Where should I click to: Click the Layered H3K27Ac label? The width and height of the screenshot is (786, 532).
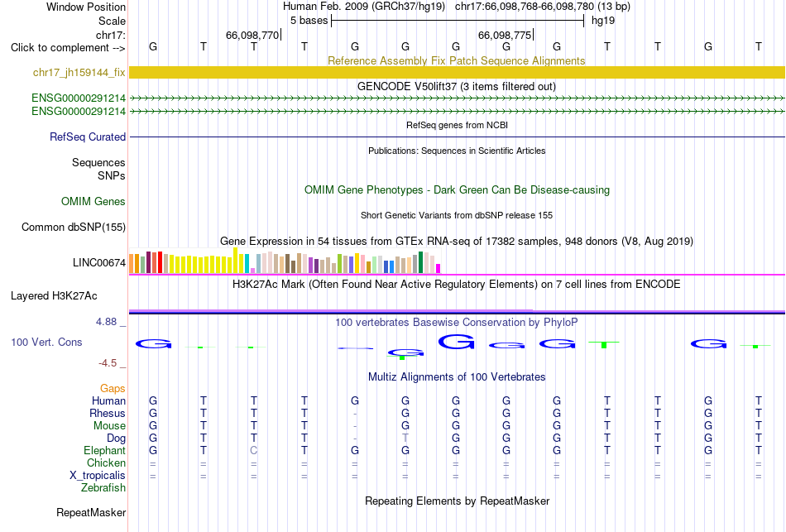[x=54, y=296]
